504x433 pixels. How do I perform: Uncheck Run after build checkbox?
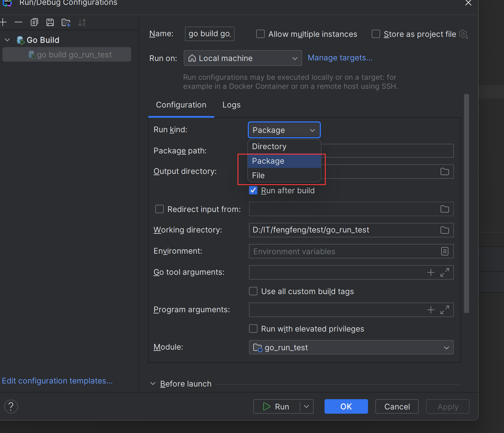(253, 191)
